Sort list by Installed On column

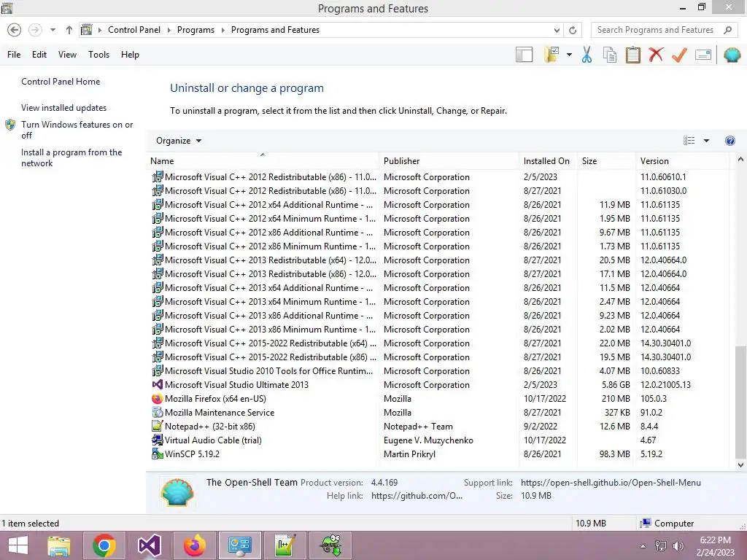click(548, 161)
